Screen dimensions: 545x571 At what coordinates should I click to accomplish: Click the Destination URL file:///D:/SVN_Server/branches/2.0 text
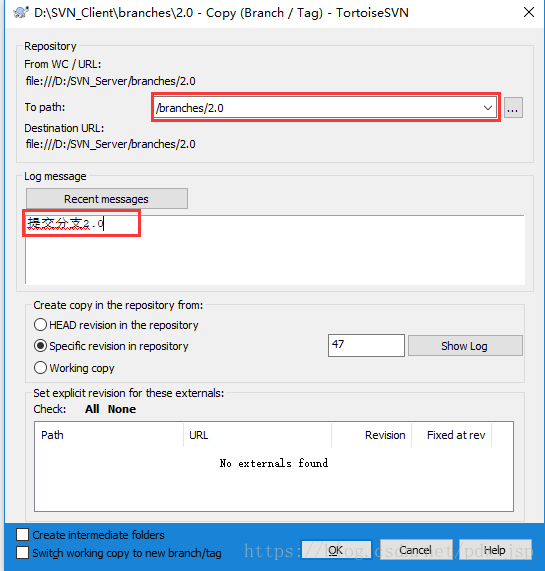click(111, 144)
